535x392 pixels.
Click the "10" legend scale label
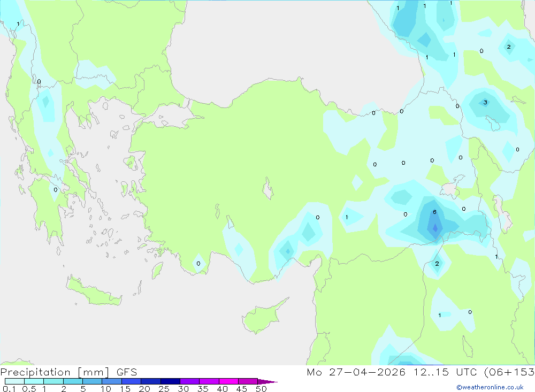(x=106, y=389)
